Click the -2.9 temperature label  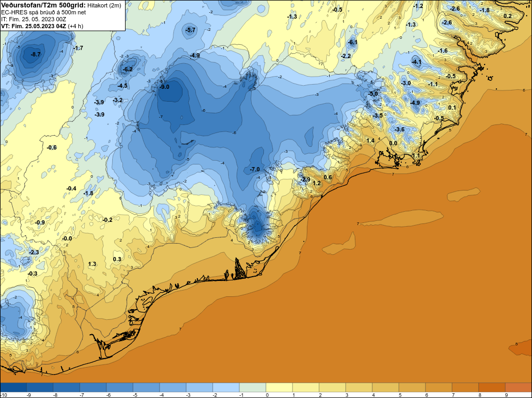pos(305,179)
